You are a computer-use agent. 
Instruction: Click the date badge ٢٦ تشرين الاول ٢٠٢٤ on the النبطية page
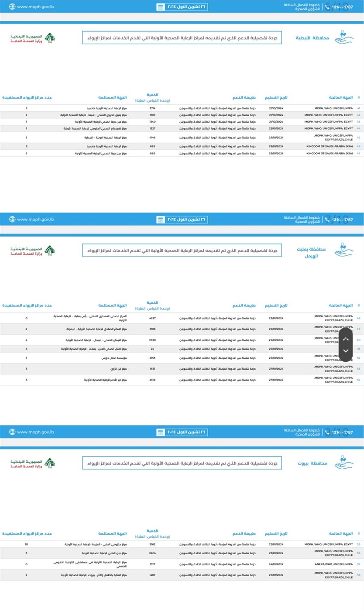tap(182, 7)
